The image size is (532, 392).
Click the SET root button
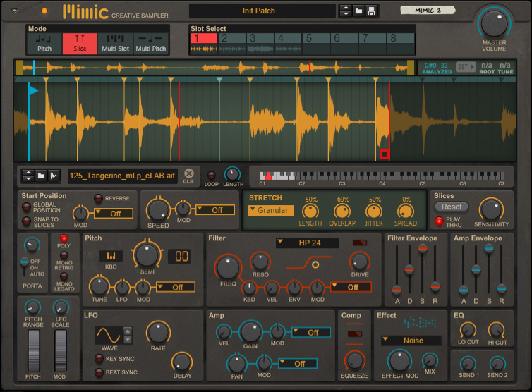466,67
